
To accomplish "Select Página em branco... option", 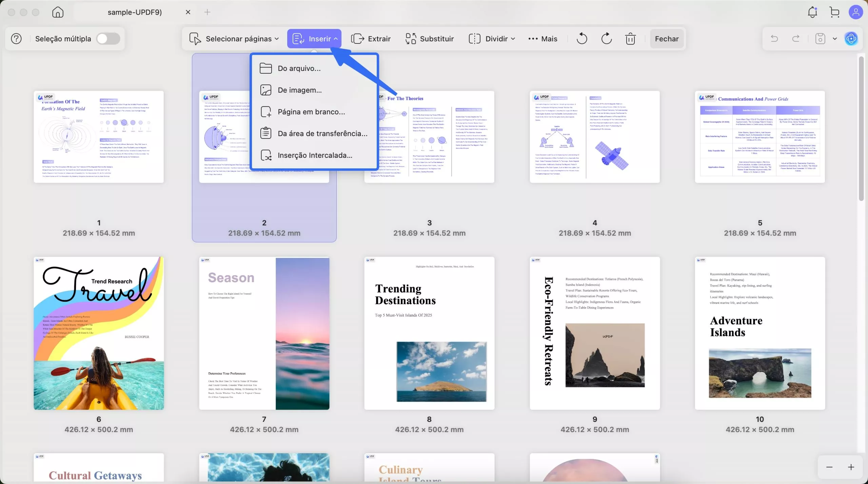I will 311,112.
